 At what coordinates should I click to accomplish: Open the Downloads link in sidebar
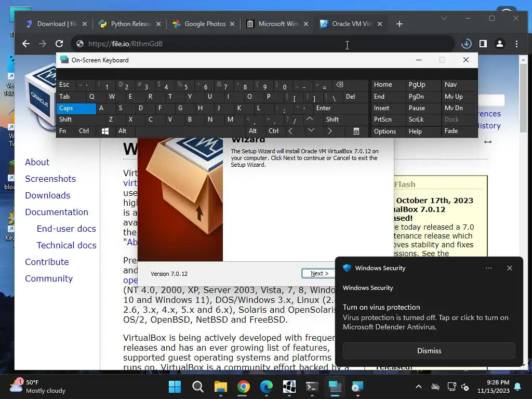(48, 195)
